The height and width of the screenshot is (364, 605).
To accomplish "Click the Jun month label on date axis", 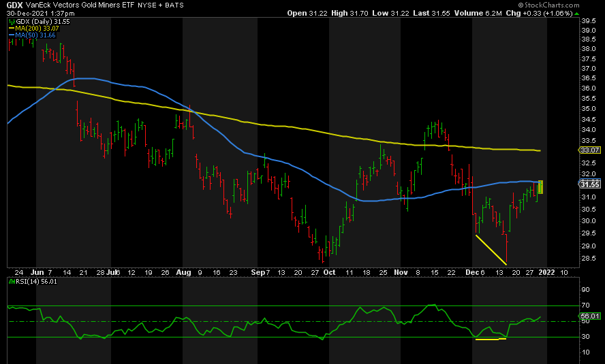I will point(37,272).
